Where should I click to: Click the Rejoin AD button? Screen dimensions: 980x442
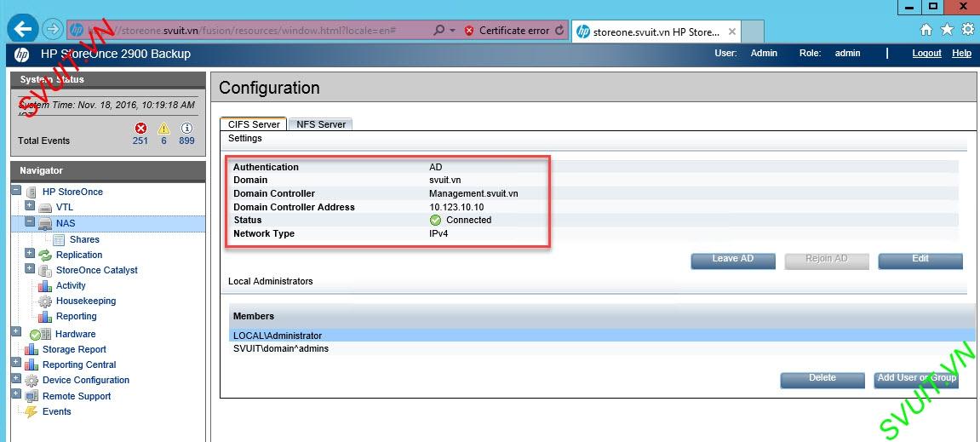point(827,261)
